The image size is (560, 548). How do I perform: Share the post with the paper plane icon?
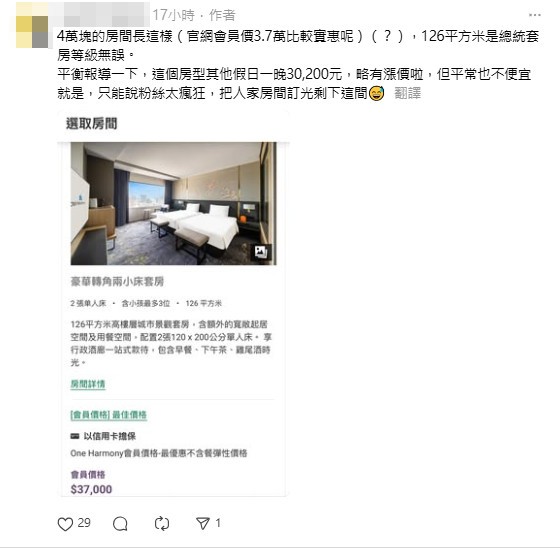click(x=203, y=523)
